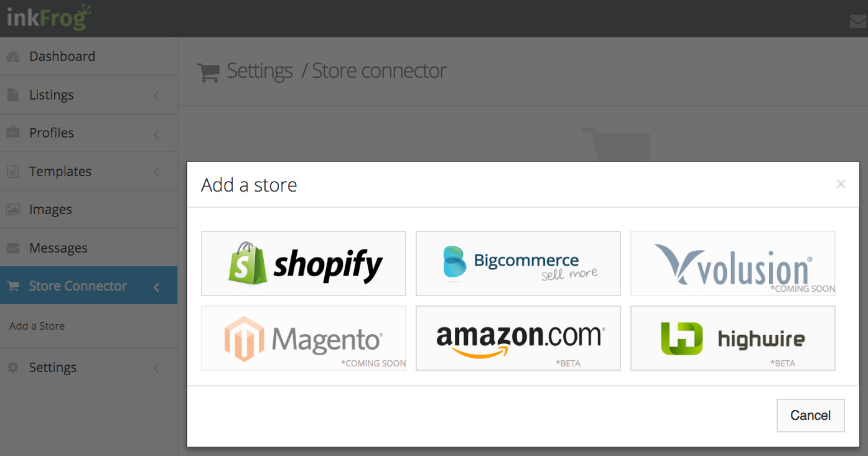This screenshot has width=868, height=456.
Task: Click the Templates page icon
Action: click(x=13, y=172)
